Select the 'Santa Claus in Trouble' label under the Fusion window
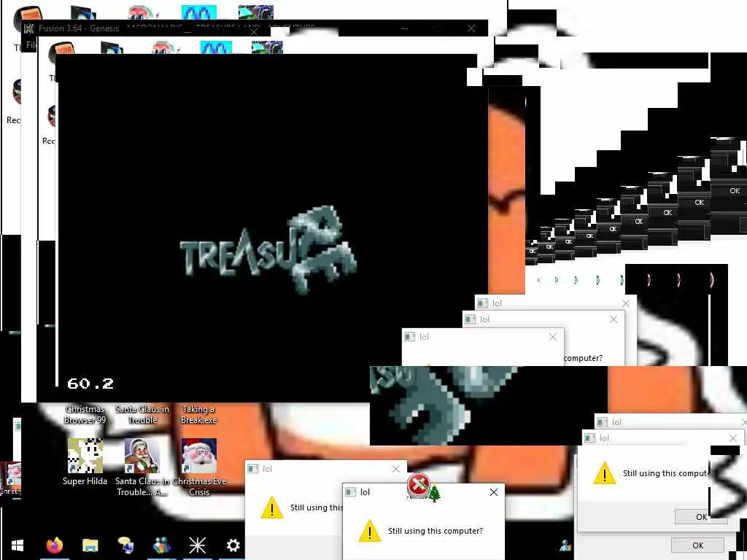 click(x=142, y=414)
